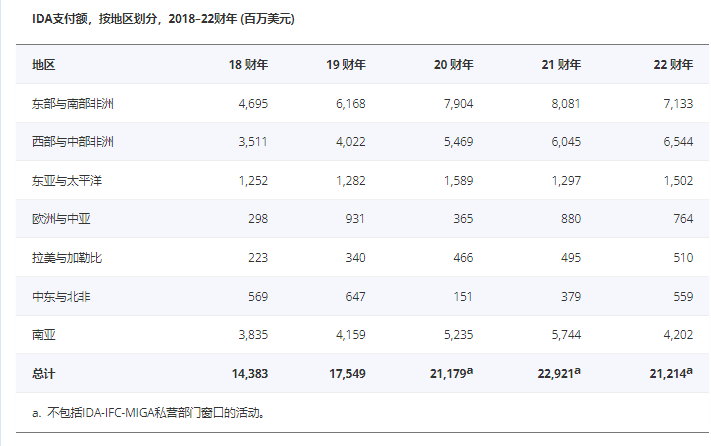This screenshot has width=711, height=446.
Task: Highlight the value 1,297
Action: pos(566,181)
